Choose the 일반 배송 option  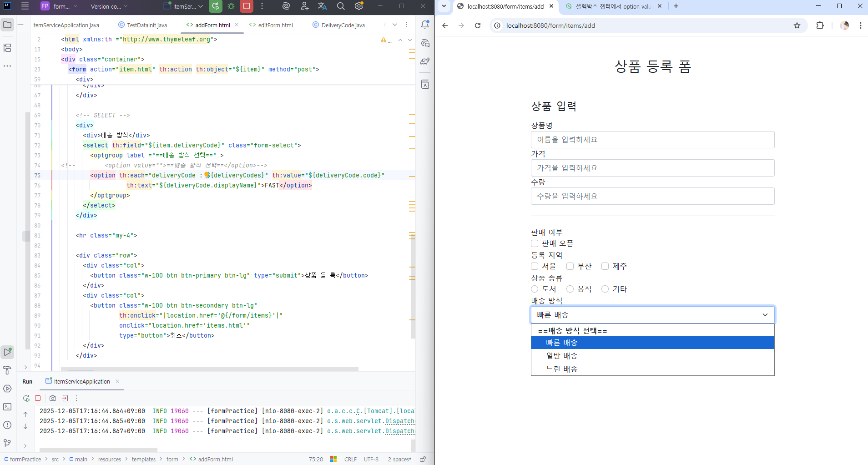[652, 356]
